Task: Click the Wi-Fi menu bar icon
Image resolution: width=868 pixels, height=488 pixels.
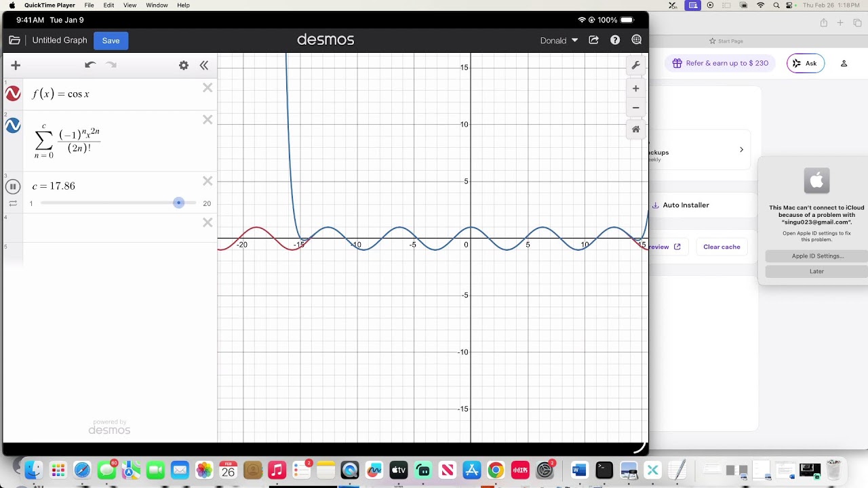Action: pos(760,5)
